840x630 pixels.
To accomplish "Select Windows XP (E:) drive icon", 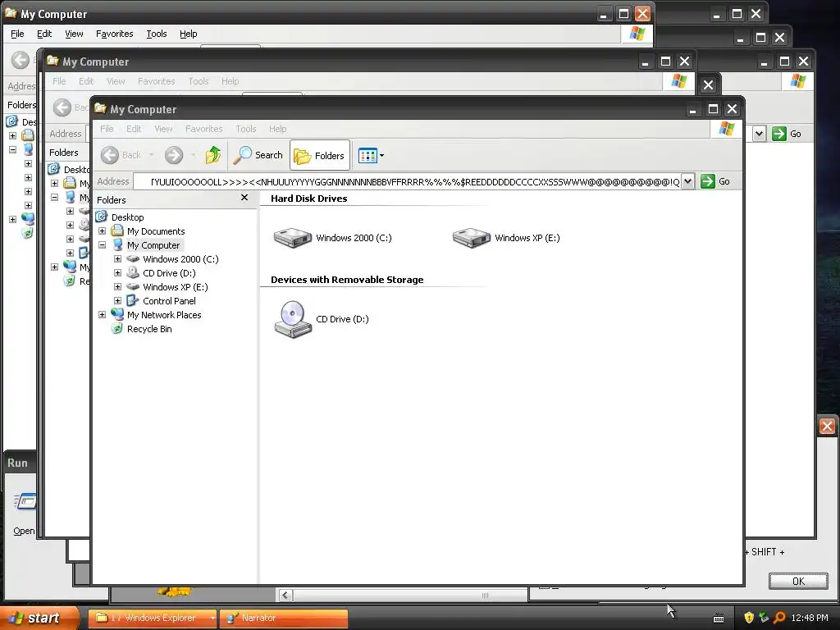I will tap(472, 238).
